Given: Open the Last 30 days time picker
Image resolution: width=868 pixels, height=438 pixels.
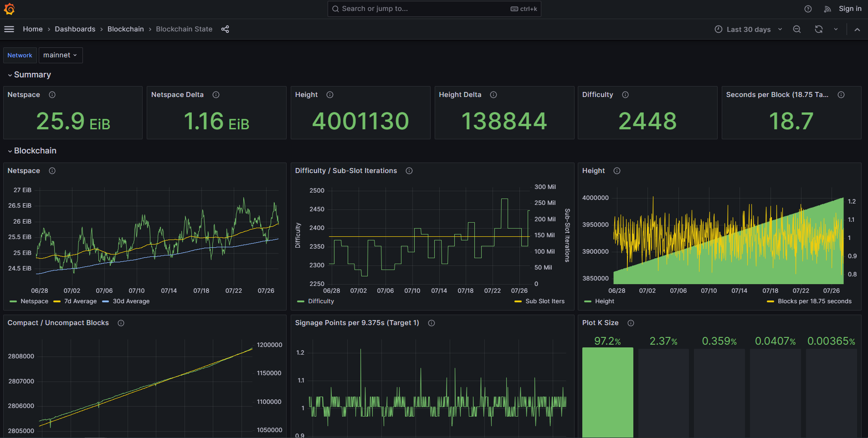Looking at the screenshot, I should tap(748, 29).
